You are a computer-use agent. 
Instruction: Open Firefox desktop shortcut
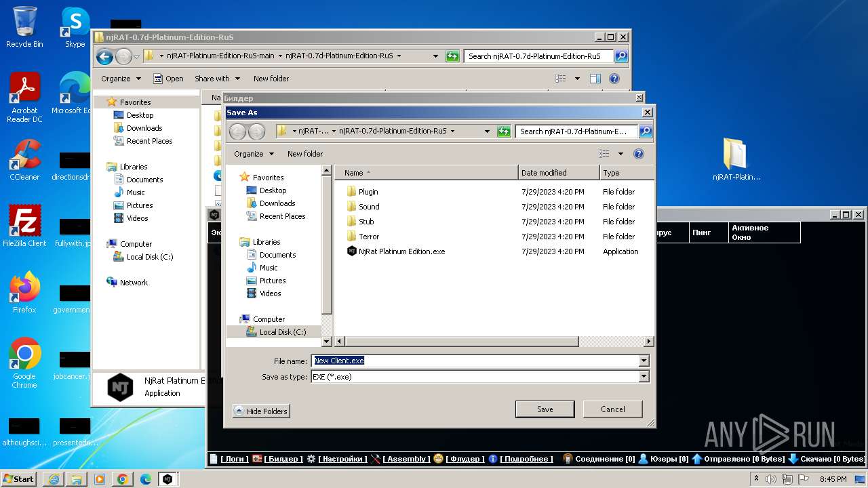(24, 292)
